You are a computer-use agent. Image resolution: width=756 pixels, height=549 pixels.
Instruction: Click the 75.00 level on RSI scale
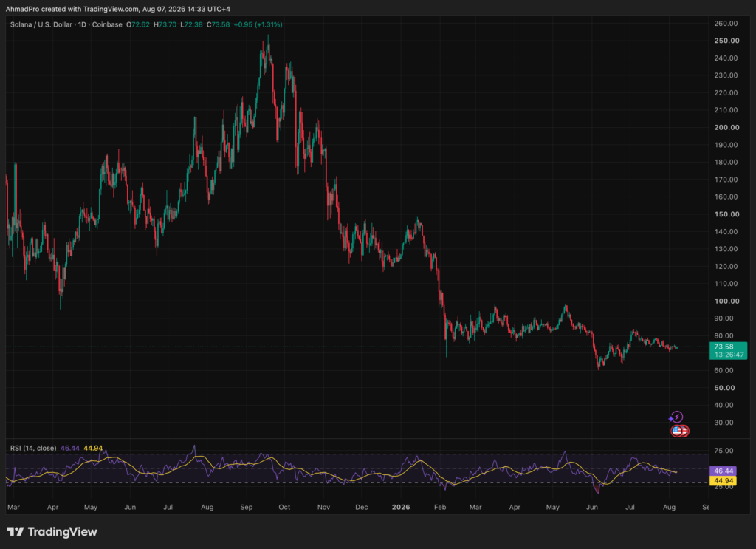pos(724,451)
